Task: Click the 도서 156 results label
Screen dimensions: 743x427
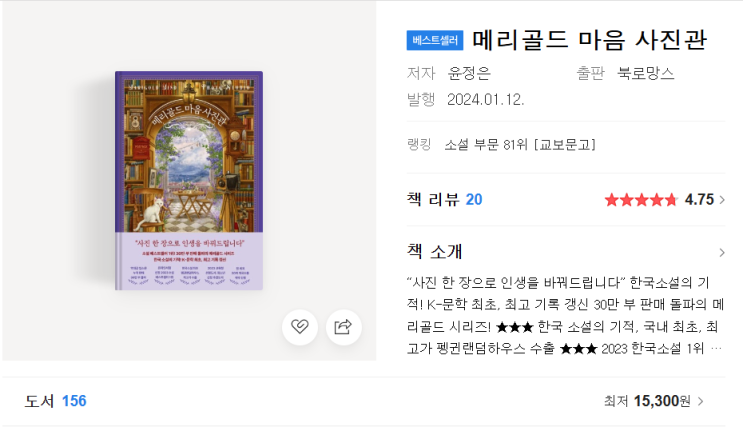Action: (55, 401)
